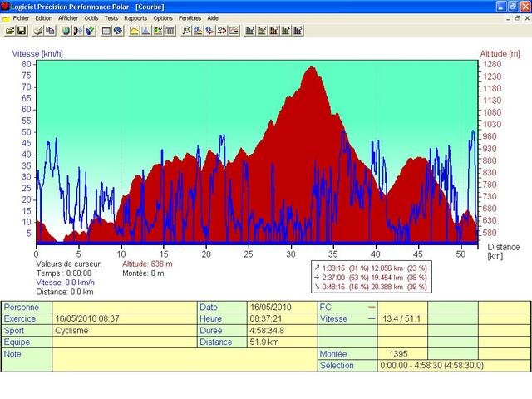Save exercise using the floppy disk icon

pyautogui.click(x=22, y=31)
